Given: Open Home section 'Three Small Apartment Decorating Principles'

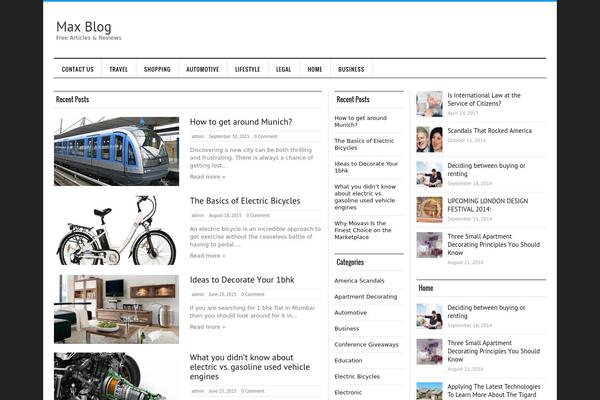Looking at the screenshot, I should pos(494,351).
